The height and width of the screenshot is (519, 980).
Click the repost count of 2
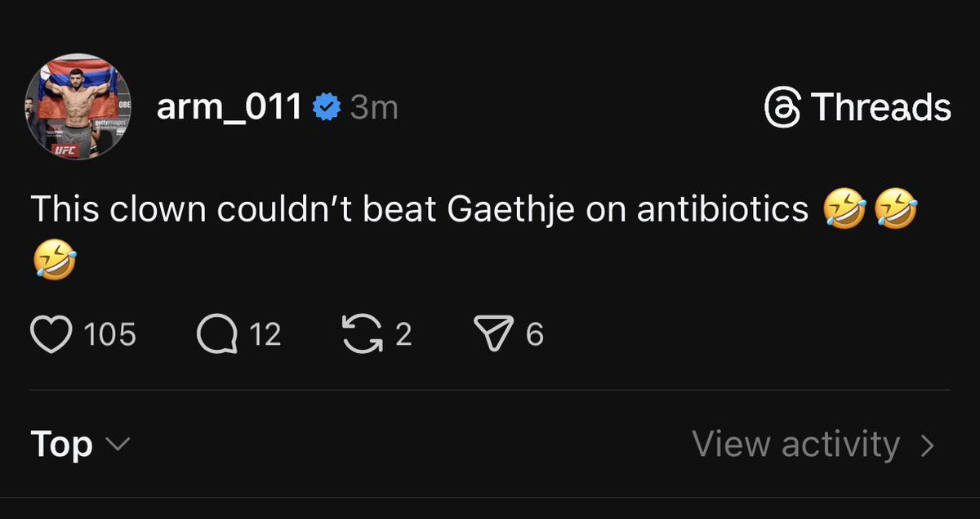coord(403,335)
